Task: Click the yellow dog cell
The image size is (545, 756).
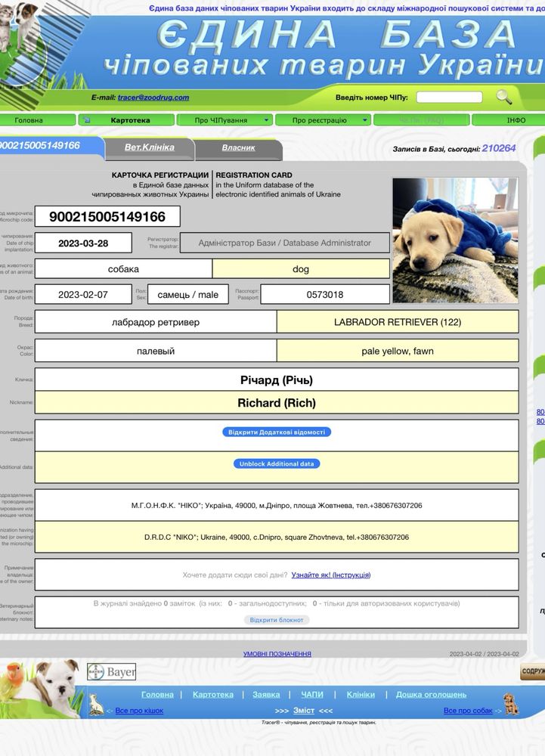Action: click(301, 268)
